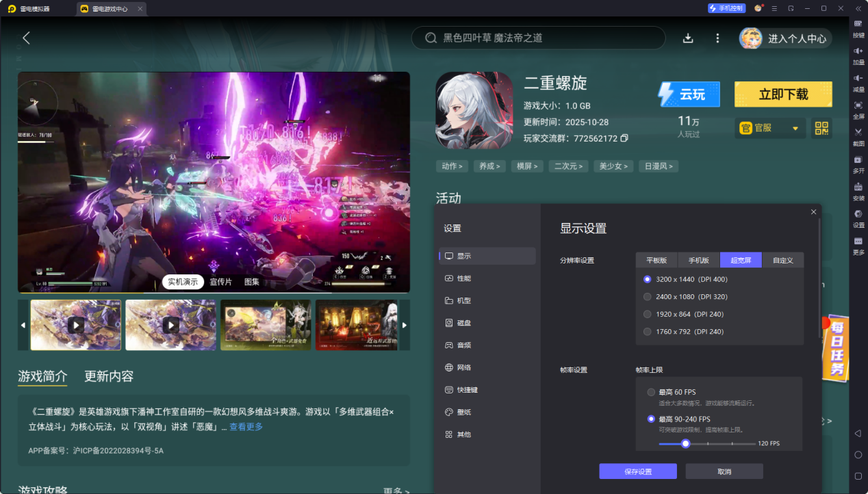Screen dimensions: 868x494
Task: Click the 保存设置 save button
Action: click(638, 471)
